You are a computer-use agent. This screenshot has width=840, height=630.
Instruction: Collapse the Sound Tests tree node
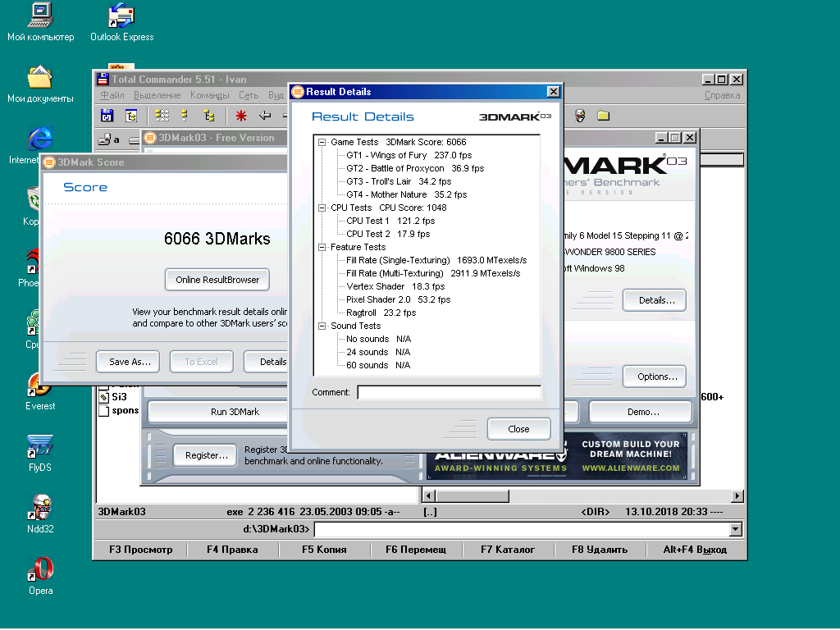(x=322, y=326)
